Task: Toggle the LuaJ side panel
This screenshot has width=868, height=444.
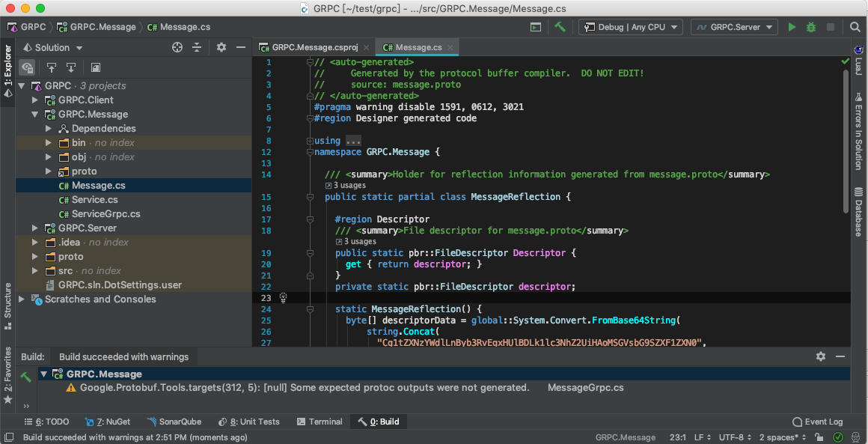Action: pyautogui.click(x=858, y=61)
